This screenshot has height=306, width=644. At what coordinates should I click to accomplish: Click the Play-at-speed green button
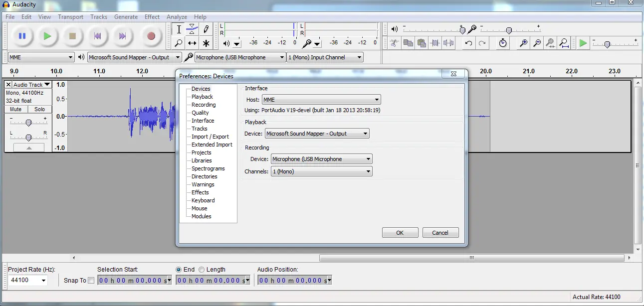point(583,43)
